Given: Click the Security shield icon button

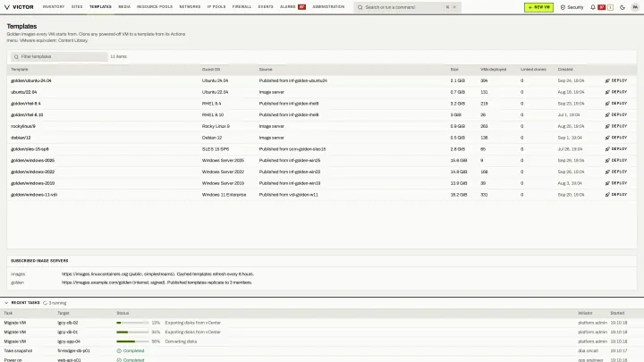Looking at the screenshot, I should [x=572, y=7].
